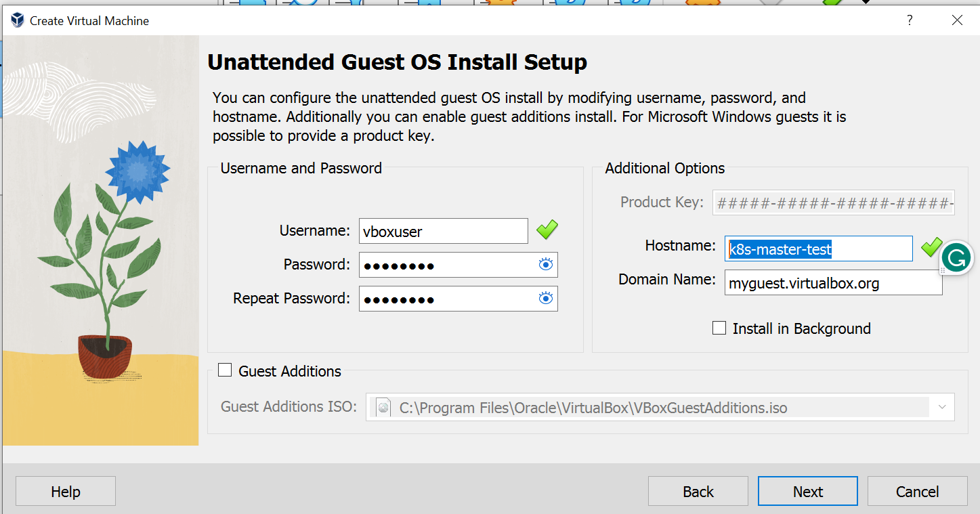The width and height of the screenshot is (980, 514).
Task: Tick the Guest Additions checkbox
Action: pyautogui.click(x=225, y=370)
